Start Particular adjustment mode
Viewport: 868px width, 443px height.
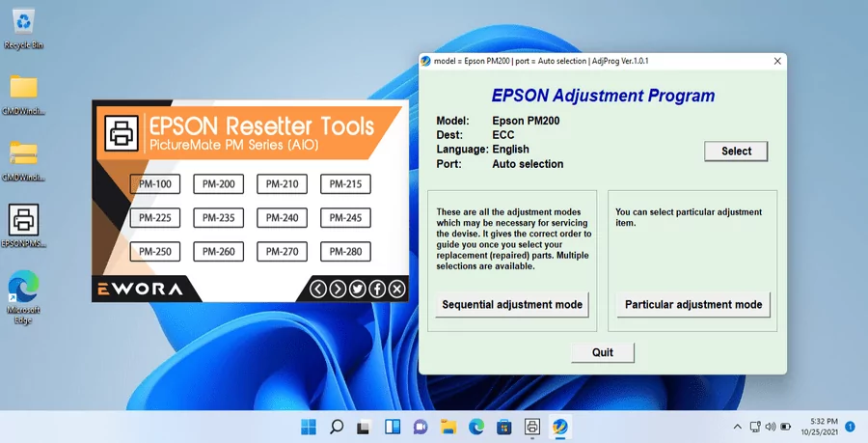pos(693,305)
